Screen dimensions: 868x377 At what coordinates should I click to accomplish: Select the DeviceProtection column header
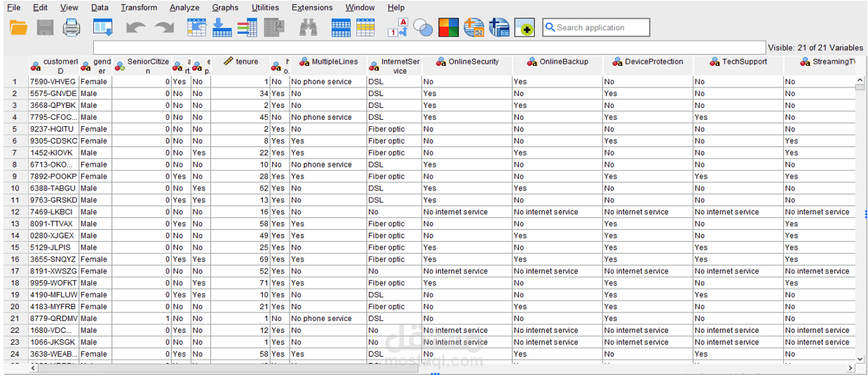click(x=648, y=66)
